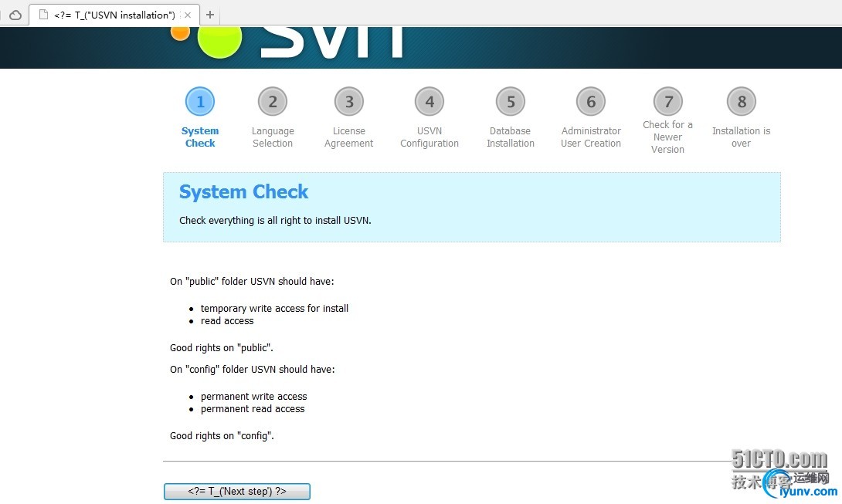Close the USVN installation browser tab
This screenshot has width=842, height=504.
click(x=188, y=15)
